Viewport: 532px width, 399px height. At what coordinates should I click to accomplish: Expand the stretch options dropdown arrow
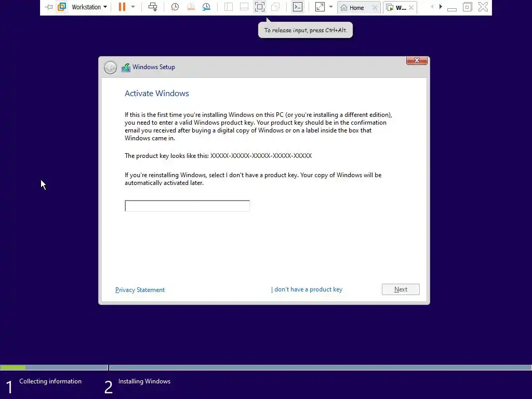(x=331, y=7)
